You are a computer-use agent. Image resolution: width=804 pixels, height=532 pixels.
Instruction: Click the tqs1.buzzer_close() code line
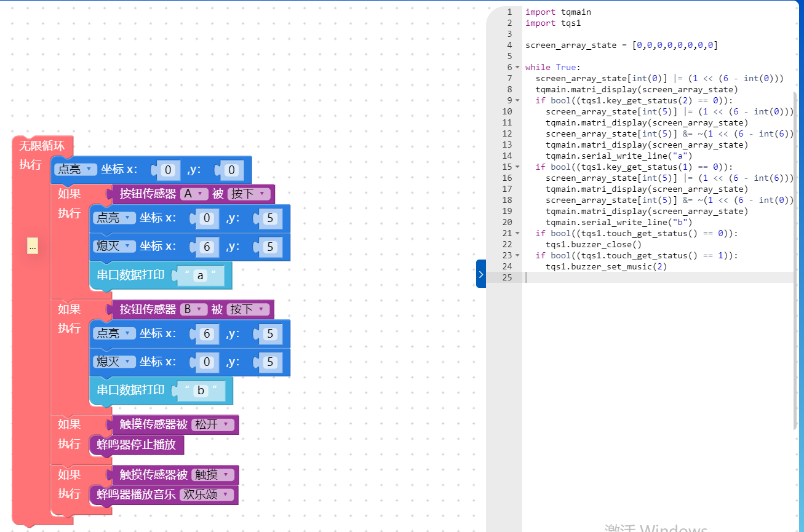594,244
